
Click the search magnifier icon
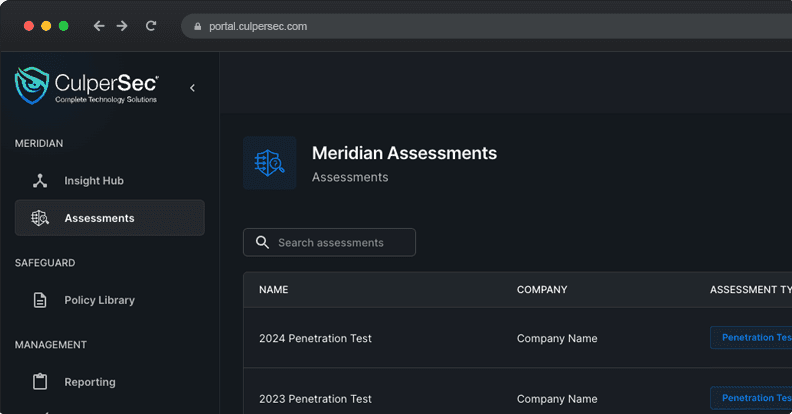(x=262, y=242)
